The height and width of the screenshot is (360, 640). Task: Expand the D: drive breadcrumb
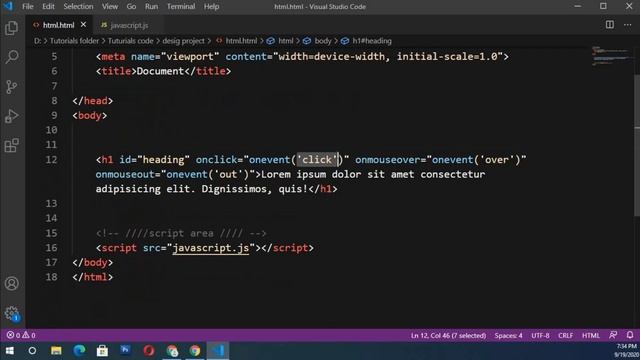[x=37, y=41]
